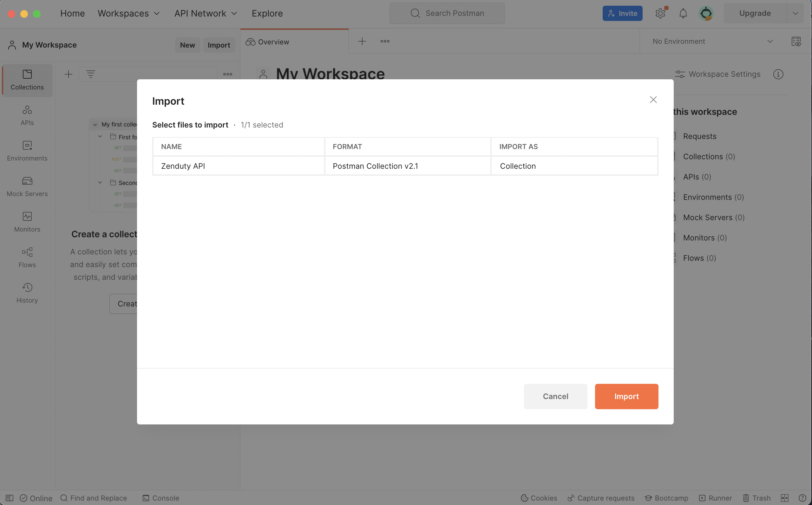
Task: Select the Overview tab
Action: (273, 42)
